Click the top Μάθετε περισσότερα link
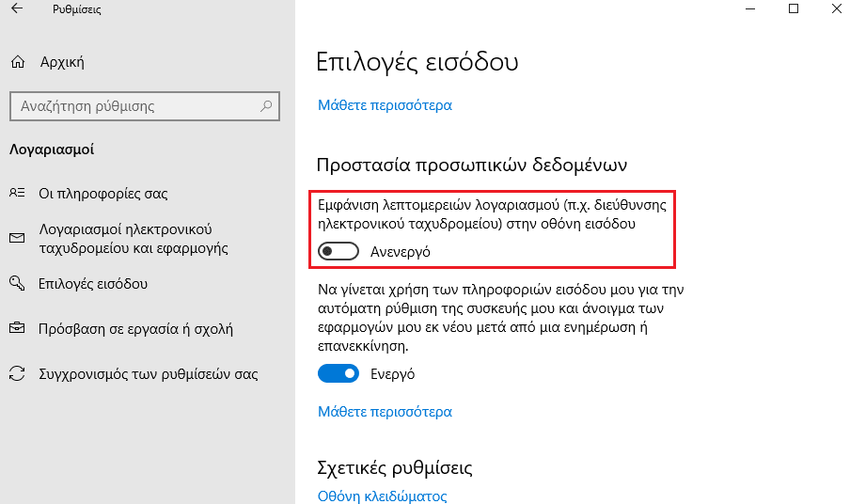The image size is (850, 504). click(385, 105)
